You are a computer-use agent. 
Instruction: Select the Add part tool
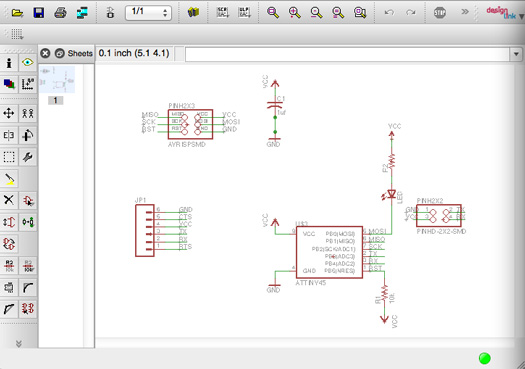tap(27, 200)
